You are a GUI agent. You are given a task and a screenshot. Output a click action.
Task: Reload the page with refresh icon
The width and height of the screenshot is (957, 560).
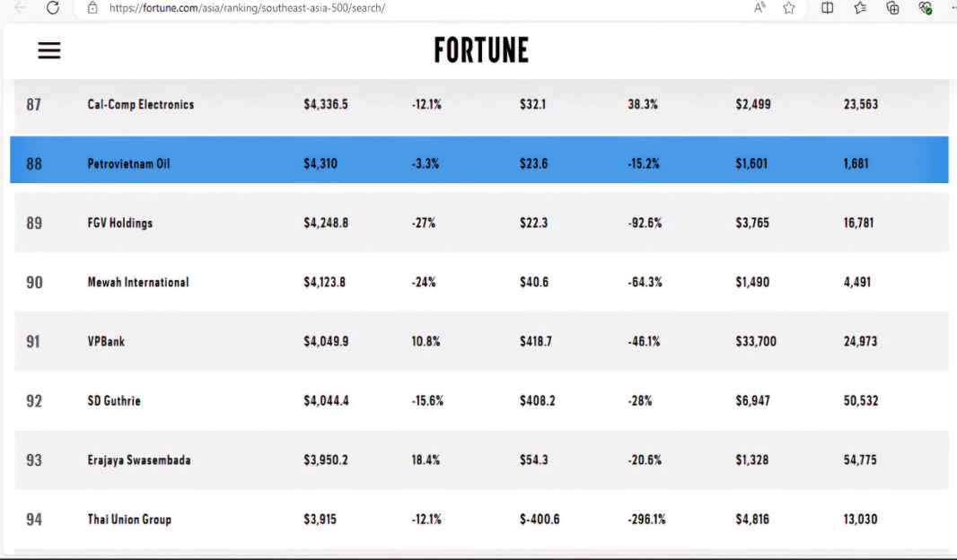tap(53, 8)
